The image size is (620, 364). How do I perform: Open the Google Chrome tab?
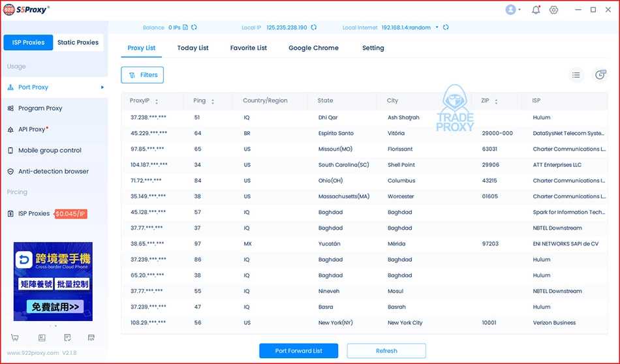point(313,48)
